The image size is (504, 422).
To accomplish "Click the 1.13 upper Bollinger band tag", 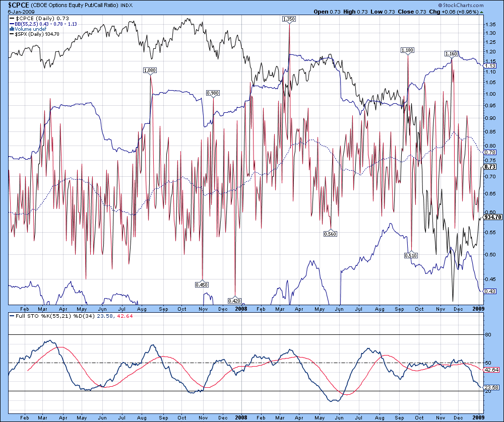I will (489, 66).
